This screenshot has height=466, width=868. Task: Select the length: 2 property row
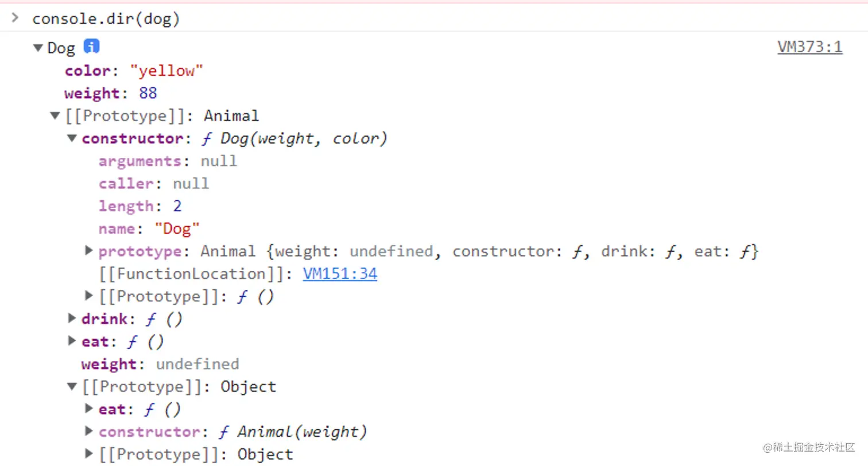[x=140, y=206]
